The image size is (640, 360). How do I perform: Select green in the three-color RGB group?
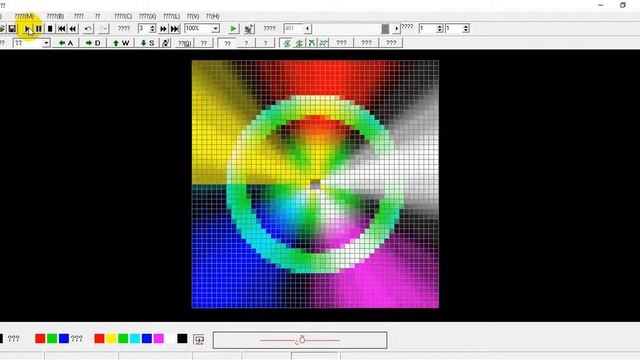52,338
